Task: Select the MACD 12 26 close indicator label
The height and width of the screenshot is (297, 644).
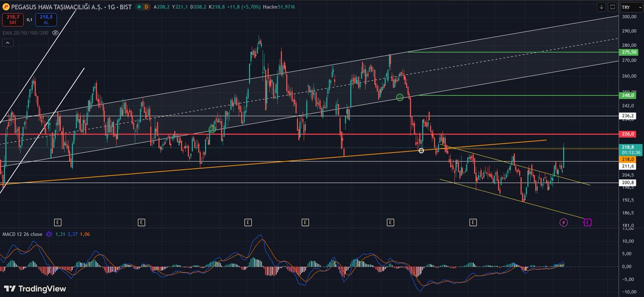Action: 23,234
